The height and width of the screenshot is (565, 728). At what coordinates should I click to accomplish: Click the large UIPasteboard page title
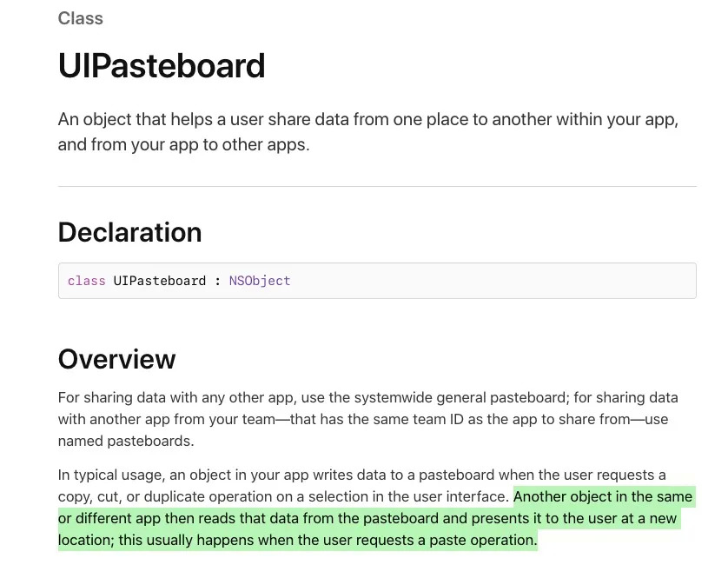coord(162,66)
